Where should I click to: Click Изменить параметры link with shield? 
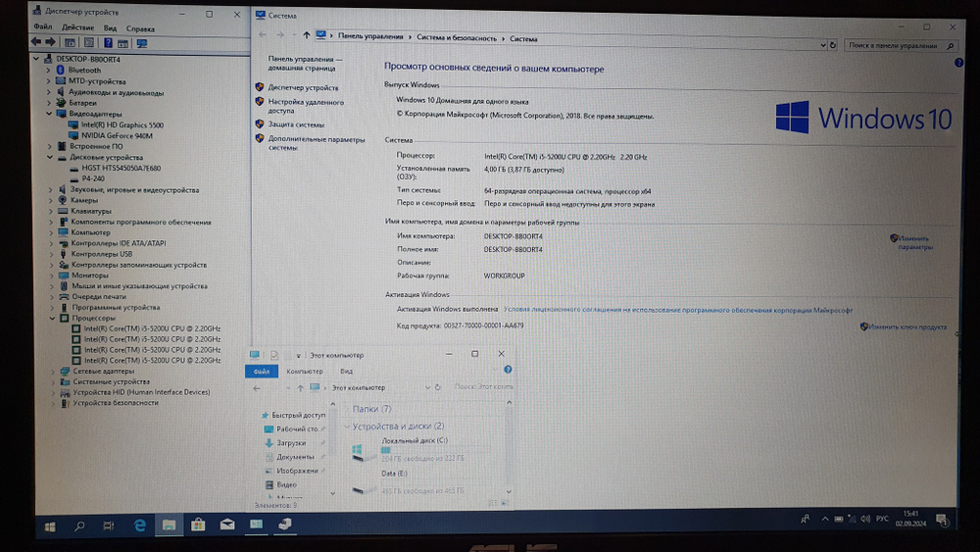[x=915, y=242]
